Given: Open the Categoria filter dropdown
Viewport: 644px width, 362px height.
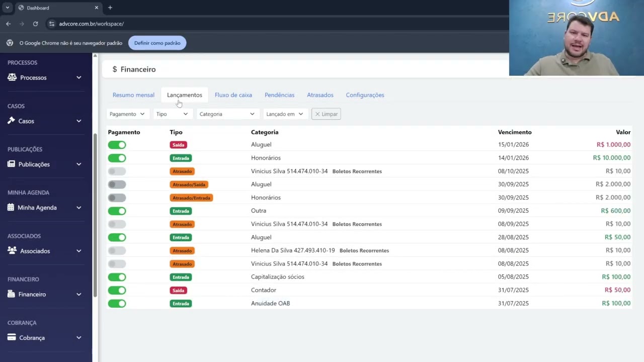Looking at the screenshot, I should 227,114.
